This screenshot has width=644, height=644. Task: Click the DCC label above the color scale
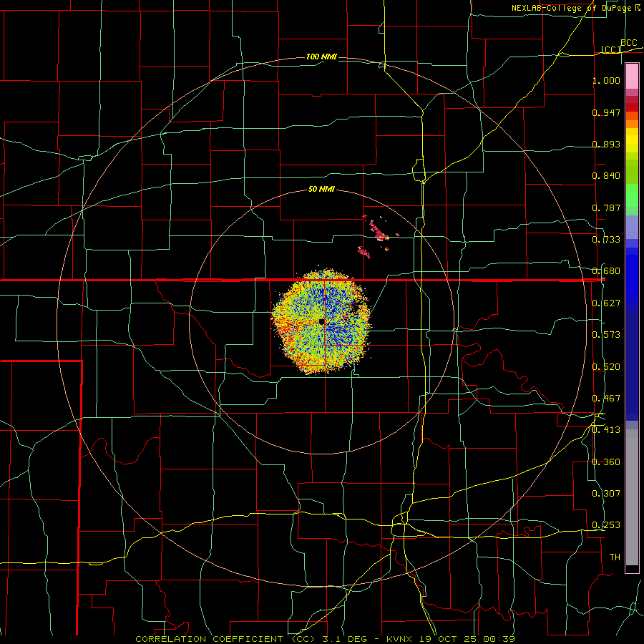click(628, 42)
